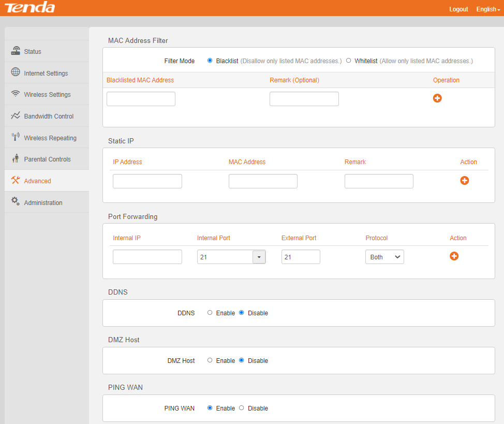Click the Tenda logo
Image resolution: width=504 pixels, height=424 pixels.
pos(29,7)
